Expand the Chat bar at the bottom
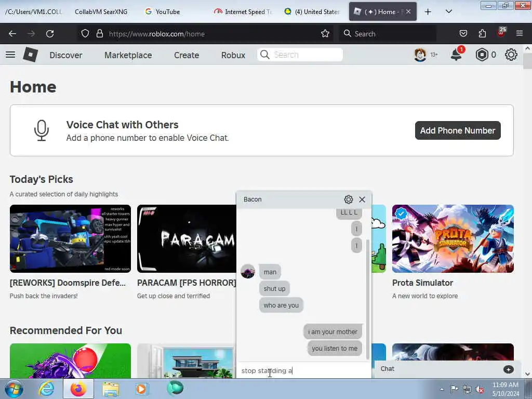The width and height of the screenshot is (532, 399). (x=447, y=369)
